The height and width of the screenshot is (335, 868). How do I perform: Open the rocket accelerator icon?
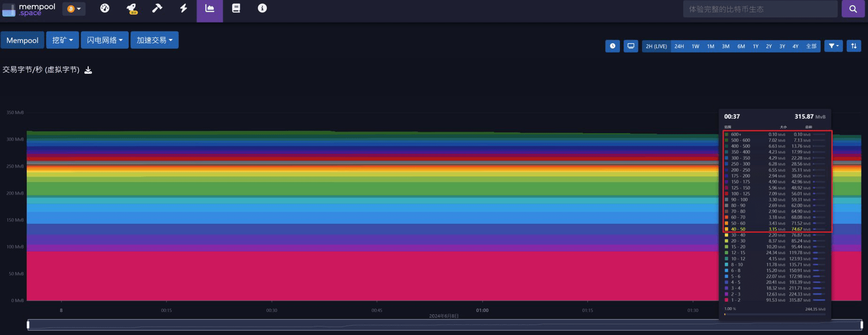tap(132, 8)
